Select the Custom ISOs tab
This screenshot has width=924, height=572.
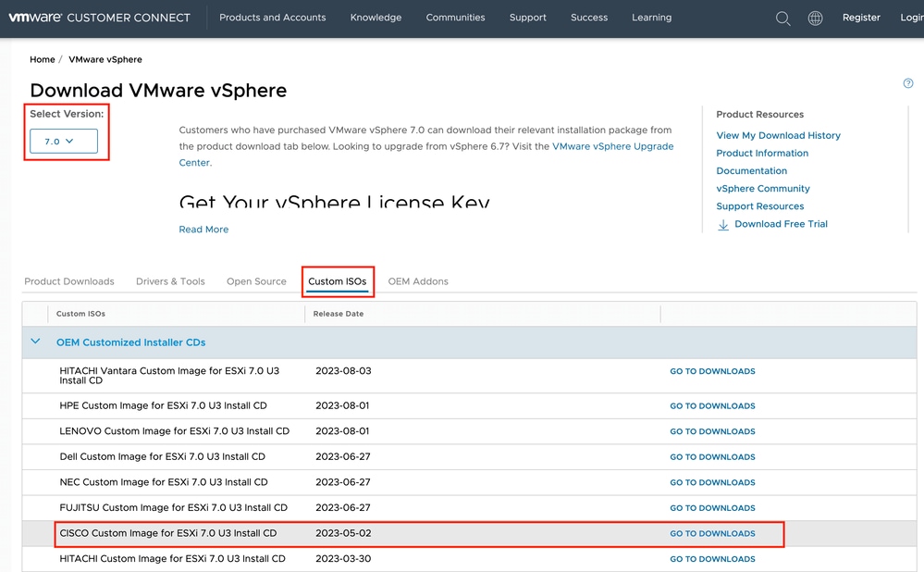coord(337,281)
